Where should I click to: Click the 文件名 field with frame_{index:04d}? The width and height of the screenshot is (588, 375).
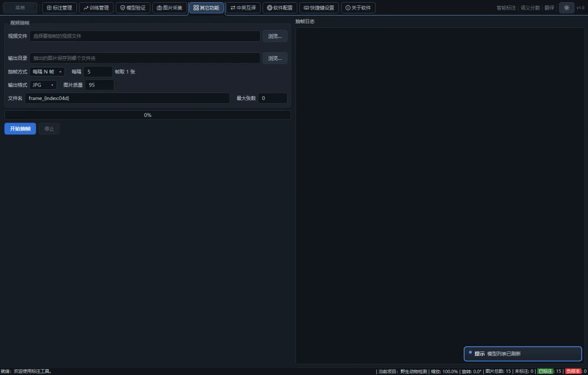tap(127, 98)
